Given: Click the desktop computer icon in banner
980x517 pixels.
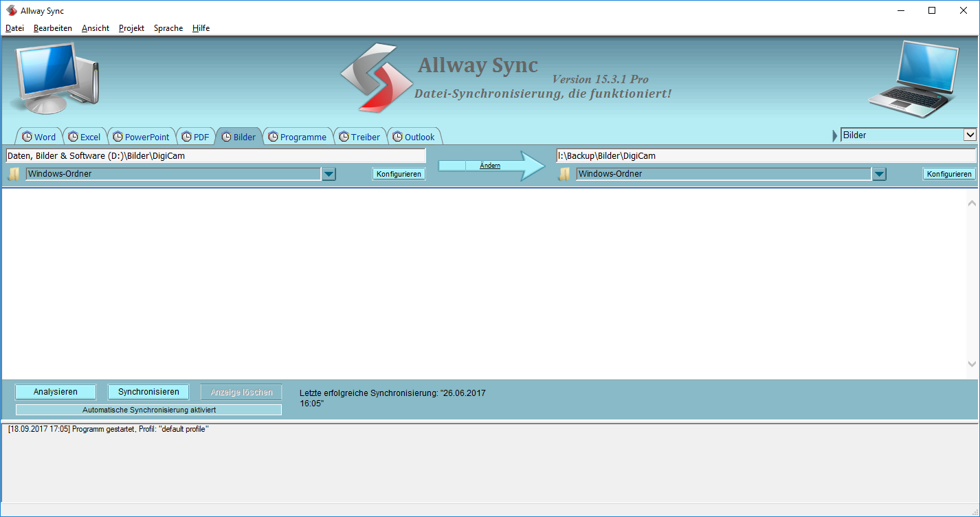Looking at the screenshot, I should [56, 78].
